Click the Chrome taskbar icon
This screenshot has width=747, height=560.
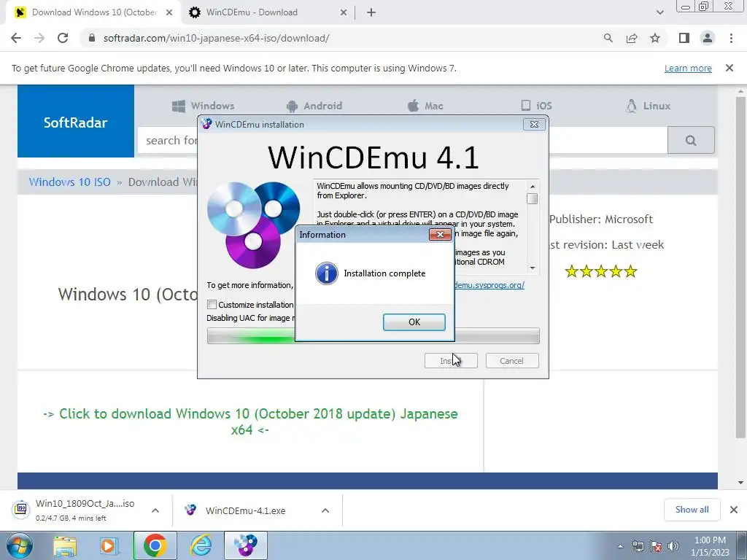(x=155, y=545)
